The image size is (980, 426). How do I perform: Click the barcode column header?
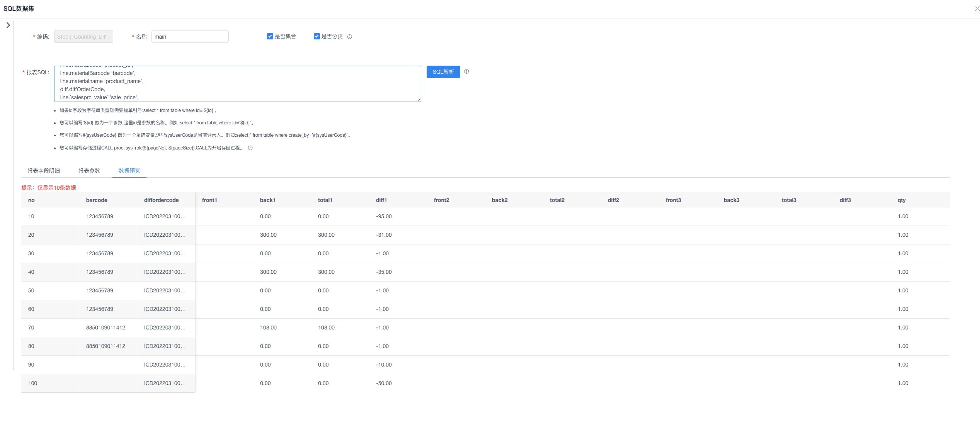[x=97, y=200]
